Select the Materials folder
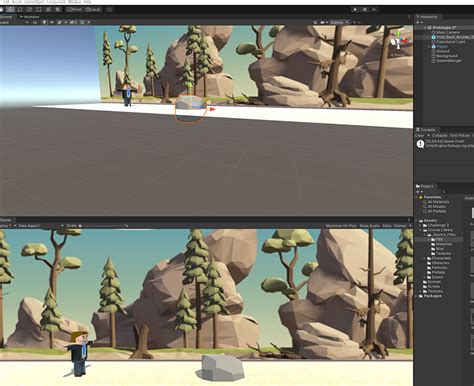Screen dimensions: 474x386 click(444, 244)
